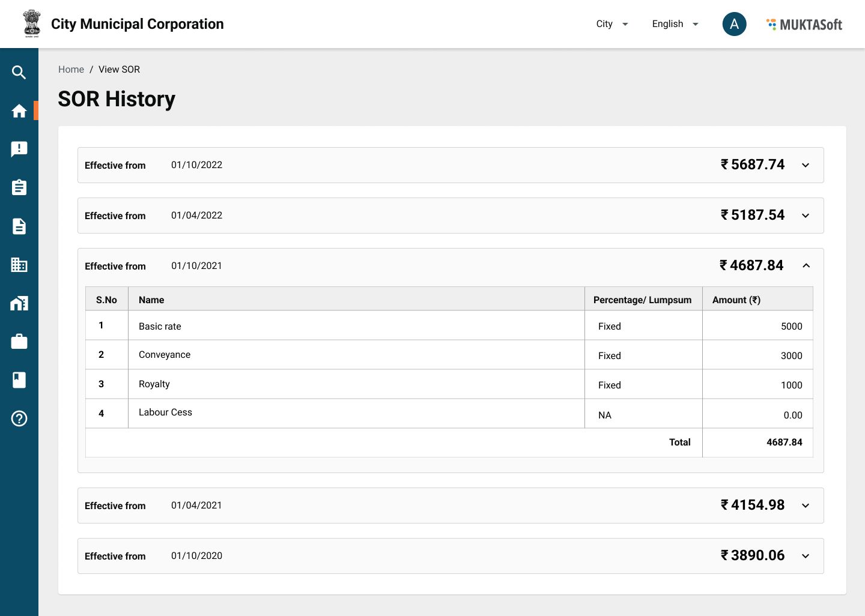Expand the 01/04/2021 SOR entry

(806, 506)
